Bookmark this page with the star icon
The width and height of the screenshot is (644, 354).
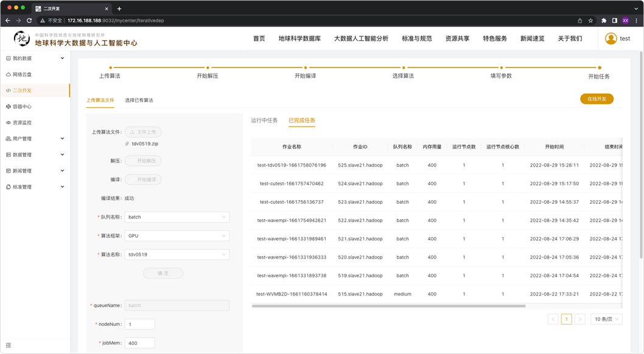point(590,21)
